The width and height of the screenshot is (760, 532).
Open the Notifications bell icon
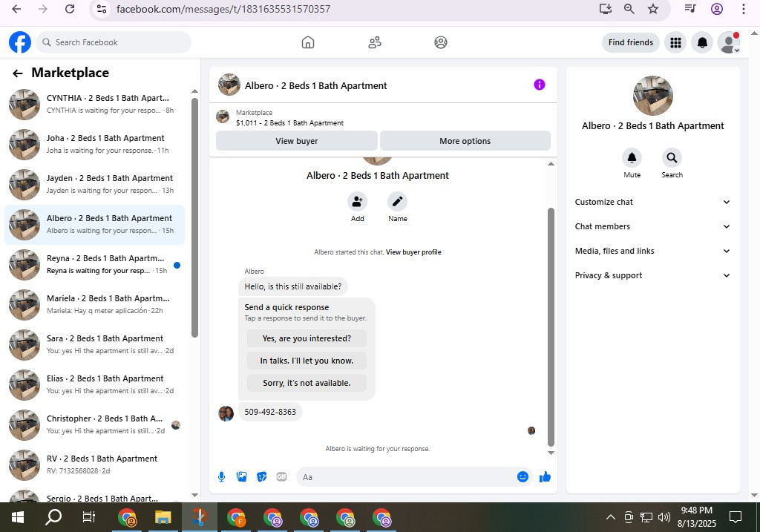702,42
